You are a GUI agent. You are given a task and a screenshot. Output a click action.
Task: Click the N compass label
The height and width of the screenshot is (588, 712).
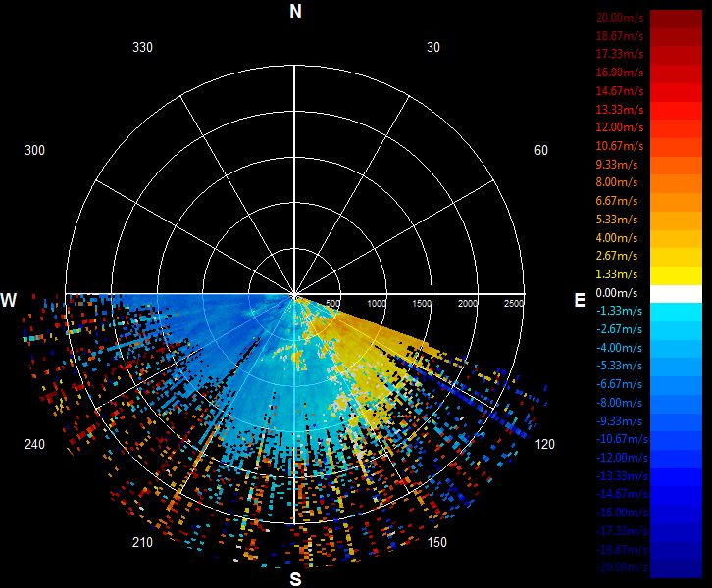(295, 11)
